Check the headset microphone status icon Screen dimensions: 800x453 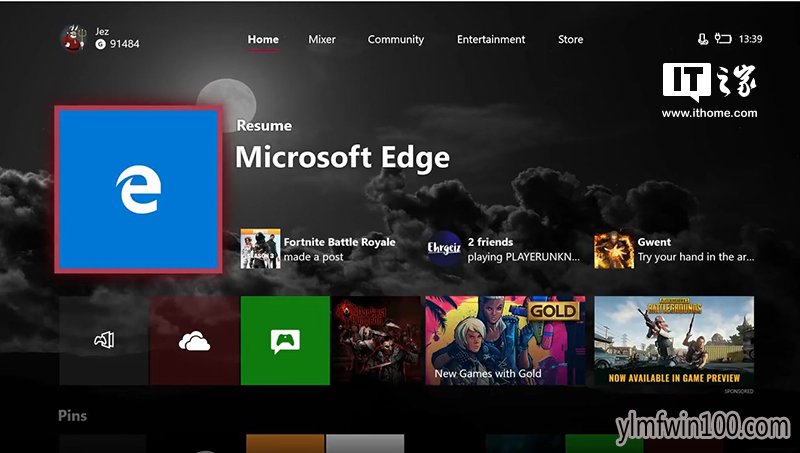click(703, 39)
